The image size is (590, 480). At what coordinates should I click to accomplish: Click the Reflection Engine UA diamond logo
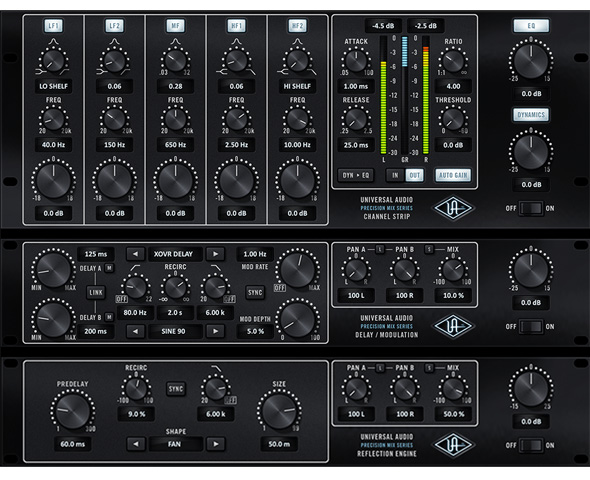pyautogui.click(x=453, y=445)
